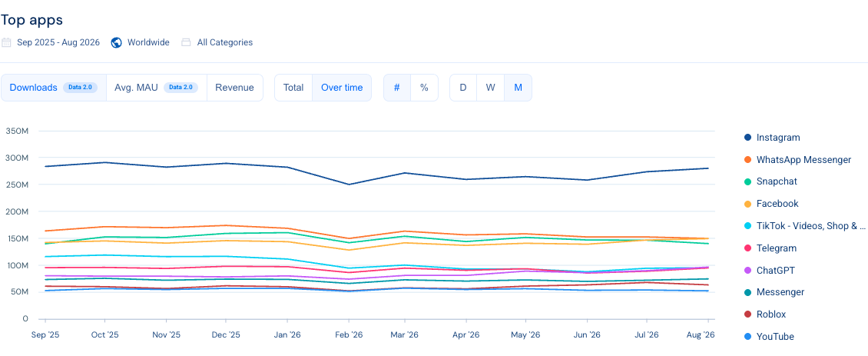Click the 300M y-axis label
Viewport: 868px width, 356px height.
(x=17, y=158)
